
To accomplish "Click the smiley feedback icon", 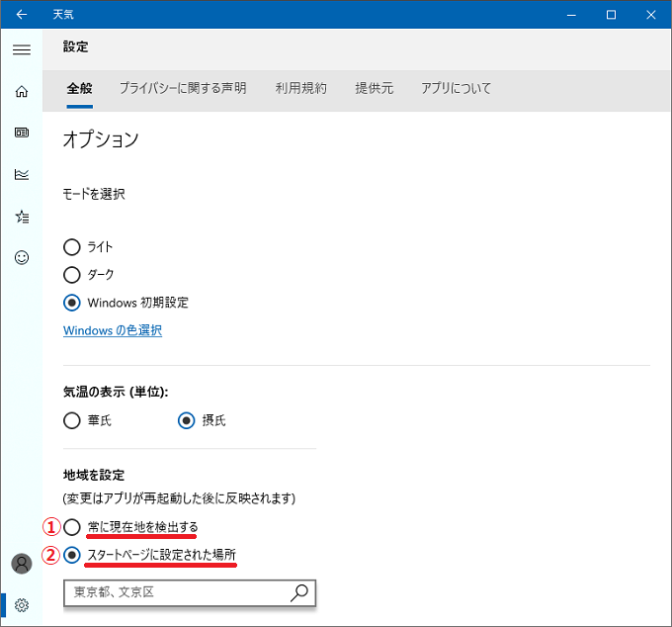I will [22, 257].
